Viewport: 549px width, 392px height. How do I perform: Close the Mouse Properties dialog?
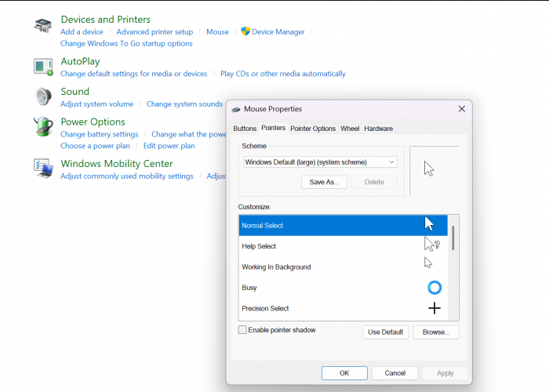click(461, 109)
